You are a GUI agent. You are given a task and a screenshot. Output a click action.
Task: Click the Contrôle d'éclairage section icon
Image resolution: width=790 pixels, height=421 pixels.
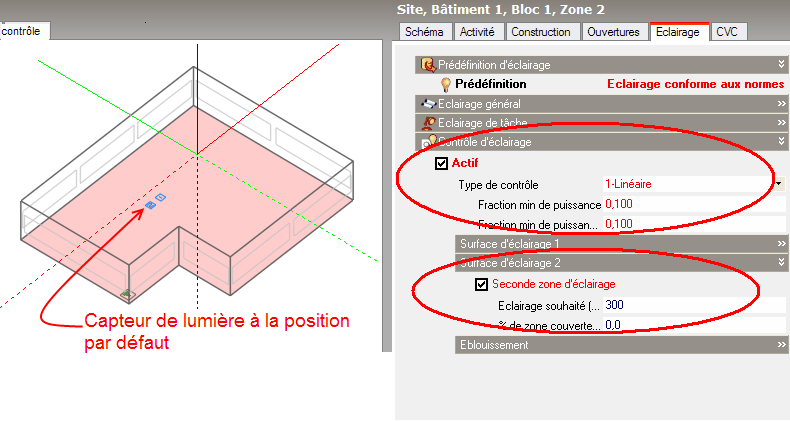tap(427, 142)
